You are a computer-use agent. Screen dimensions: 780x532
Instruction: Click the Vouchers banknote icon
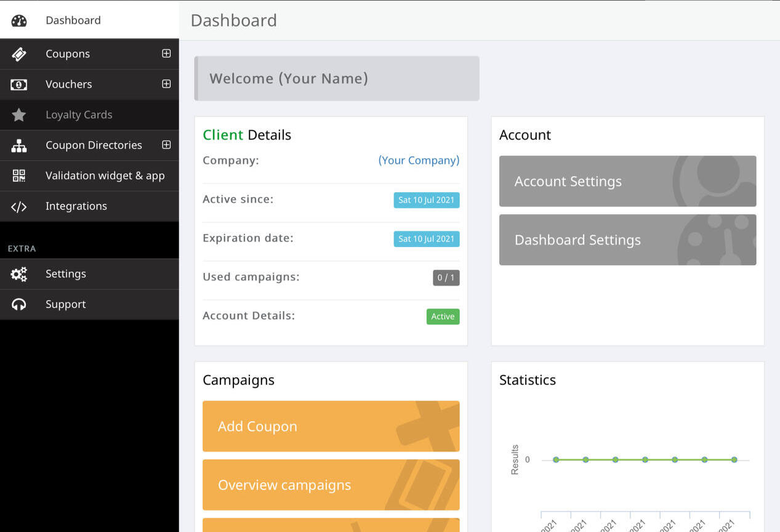coord(19,84)
